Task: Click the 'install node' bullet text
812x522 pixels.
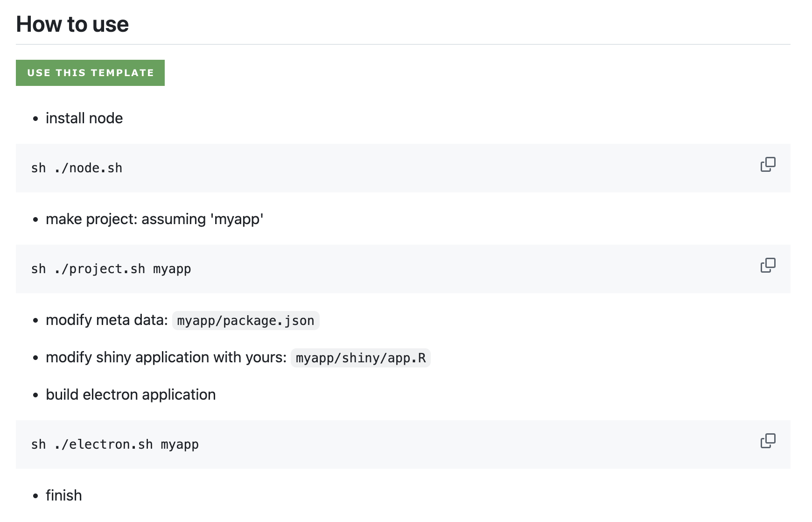Action: (x=84, y=118)
